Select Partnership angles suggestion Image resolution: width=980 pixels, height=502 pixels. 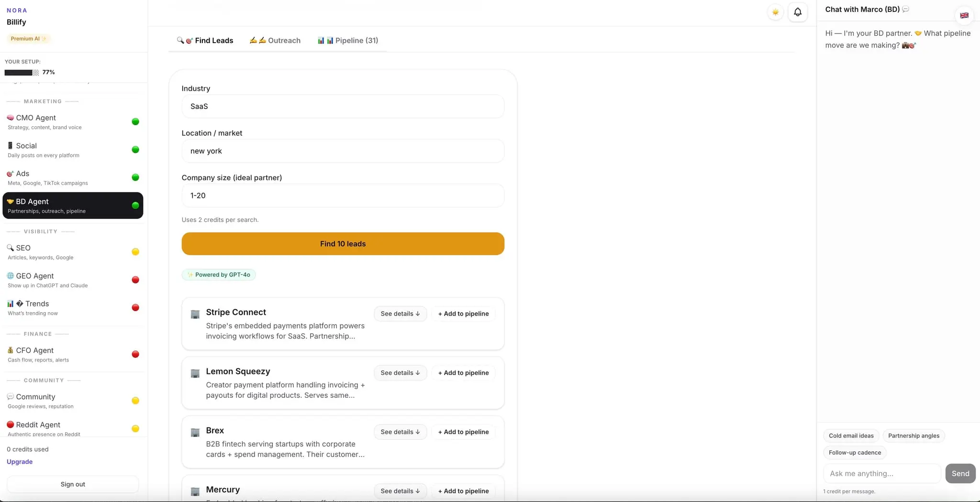point(913,436)
